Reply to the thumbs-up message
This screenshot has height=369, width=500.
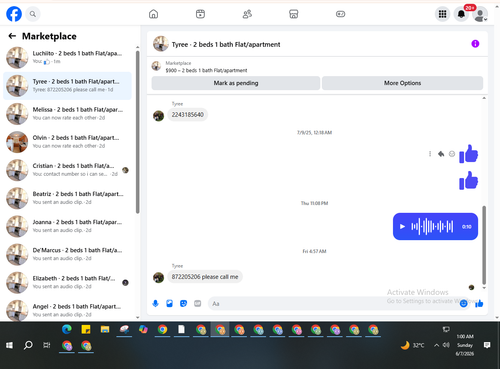(441, 154)
